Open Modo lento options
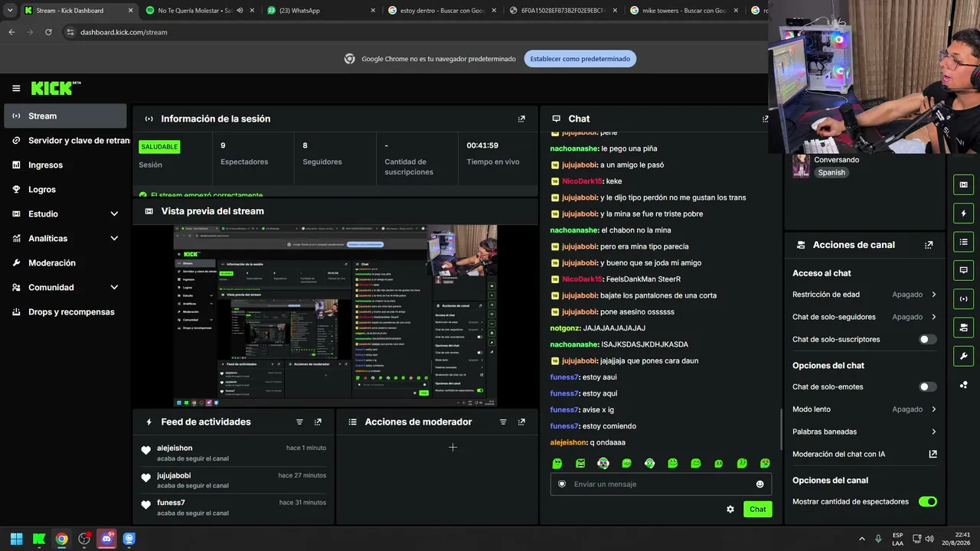Viewport: 980px width, 551px height. pos(864,409)
